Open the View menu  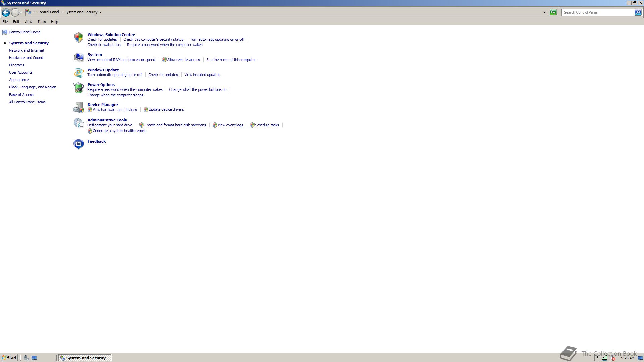28,22
